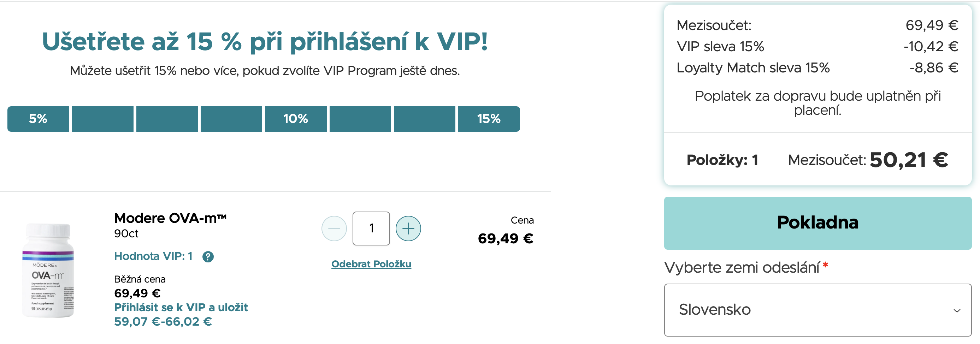
Task: Click the Hodnota VIP: 1 label
Action: 153,256
